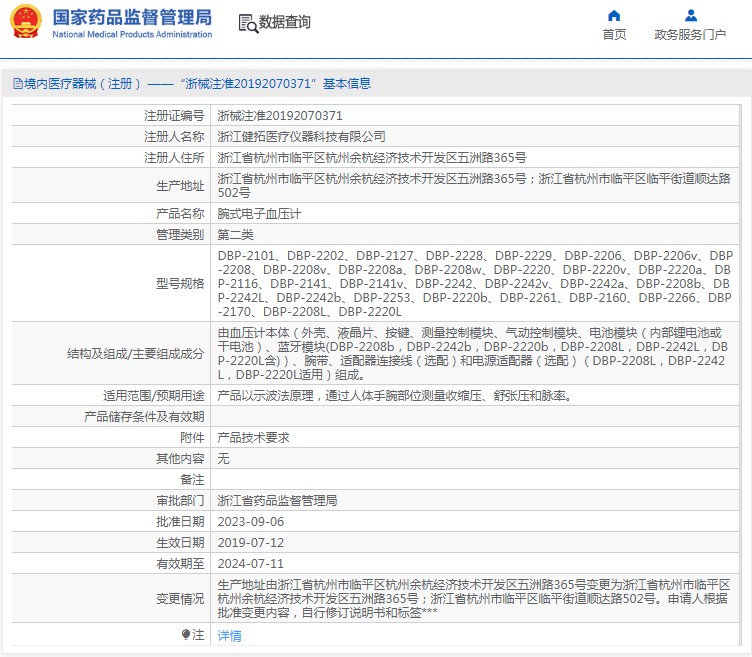The width and height of the screenshot is (752, 657).
Task: Click the 有效期至 row label
Action: click(x=180, y=564)
